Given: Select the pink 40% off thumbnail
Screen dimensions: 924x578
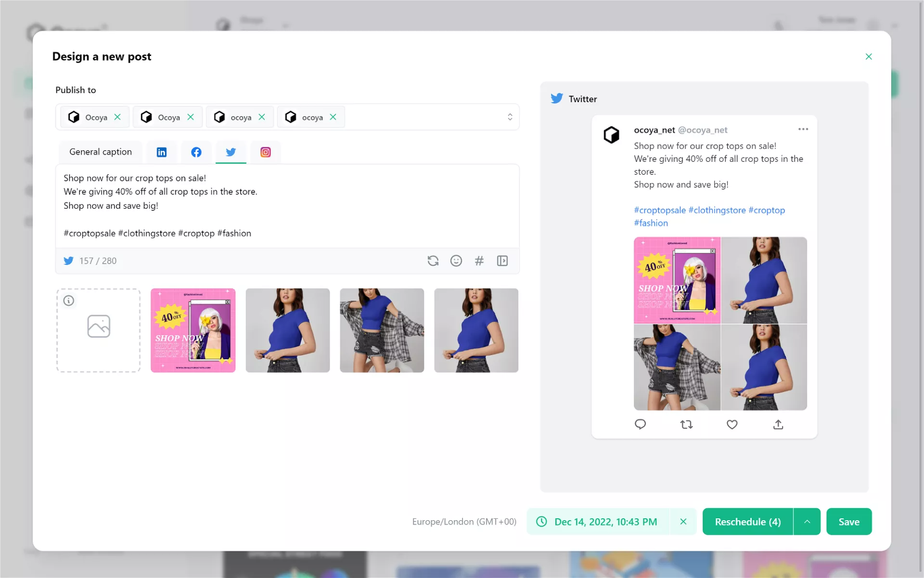Looking at the screenshot, I should coord(193,330).
